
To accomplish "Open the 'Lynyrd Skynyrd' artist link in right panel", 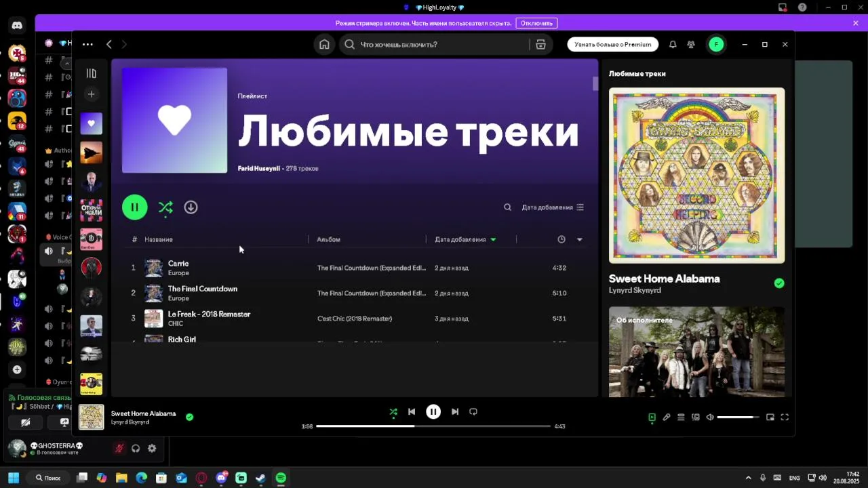I will point(635,290).
